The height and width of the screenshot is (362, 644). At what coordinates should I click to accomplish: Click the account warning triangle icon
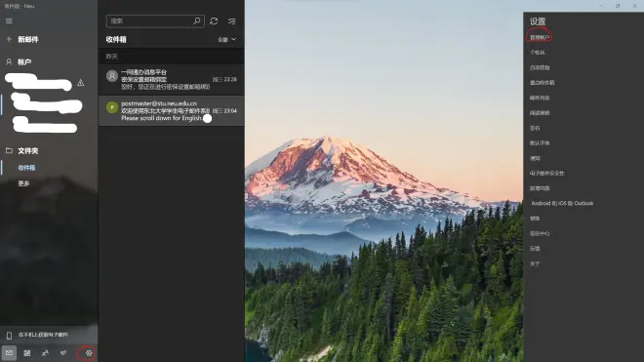(80, 83)
